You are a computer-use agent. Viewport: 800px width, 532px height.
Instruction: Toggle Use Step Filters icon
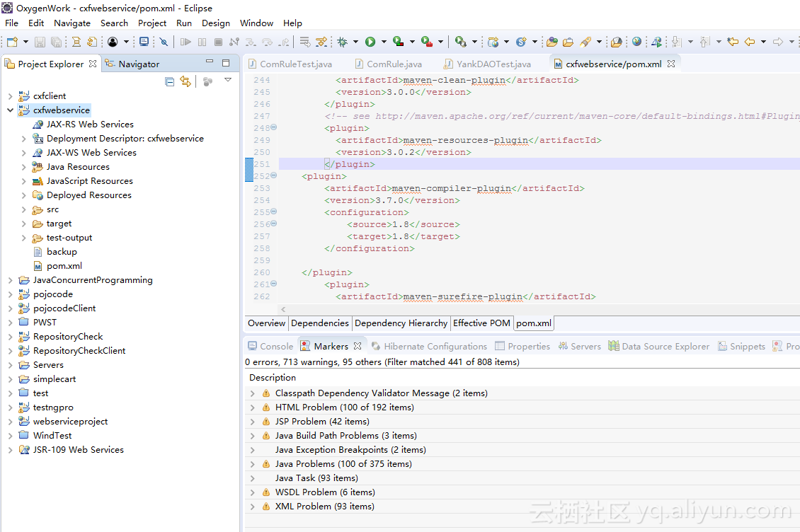coord(321,42)
